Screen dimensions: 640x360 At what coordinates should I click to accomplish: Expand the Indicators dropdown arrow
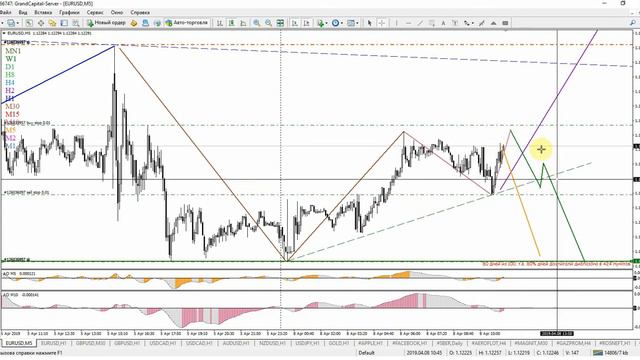click(327, 23)
